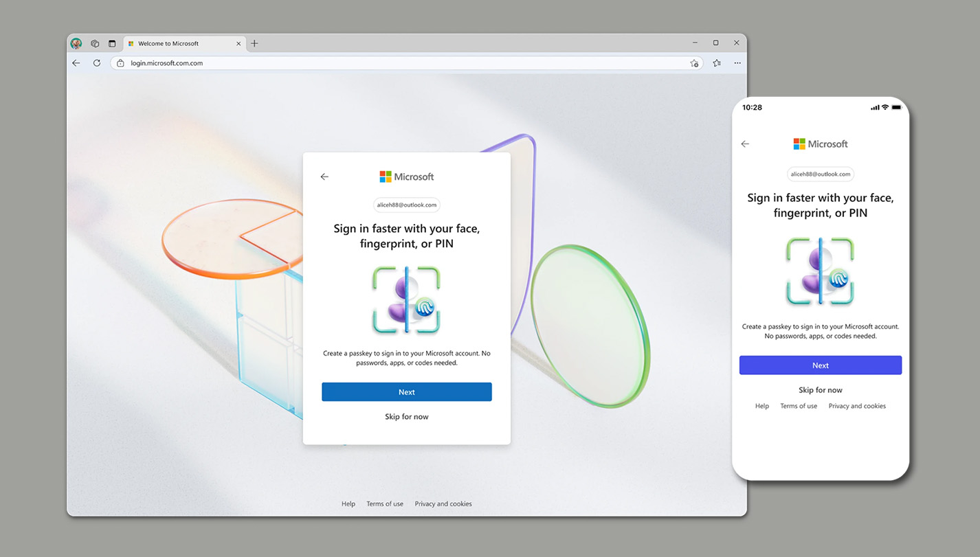Tap the back arrow on the phone screen
980x557 pixels.
[745, 144]
